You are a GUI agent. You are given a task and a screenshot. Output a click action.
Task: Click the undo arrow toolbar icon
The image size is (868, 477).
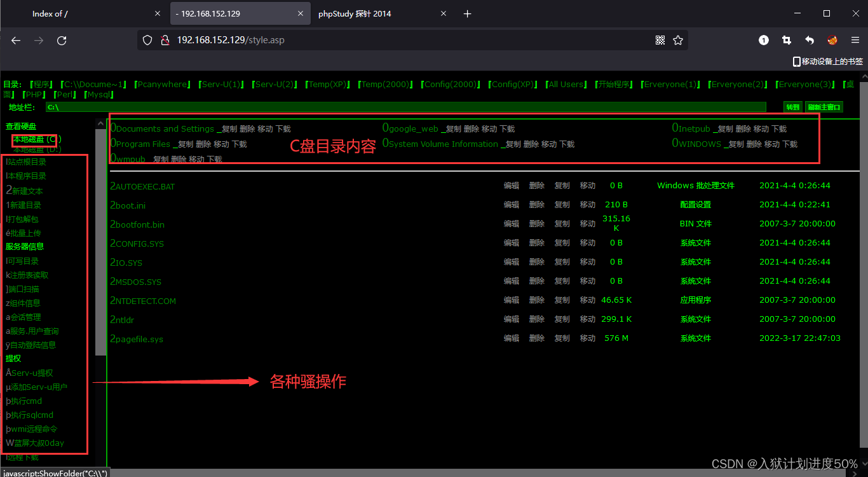tap(810, 40)
